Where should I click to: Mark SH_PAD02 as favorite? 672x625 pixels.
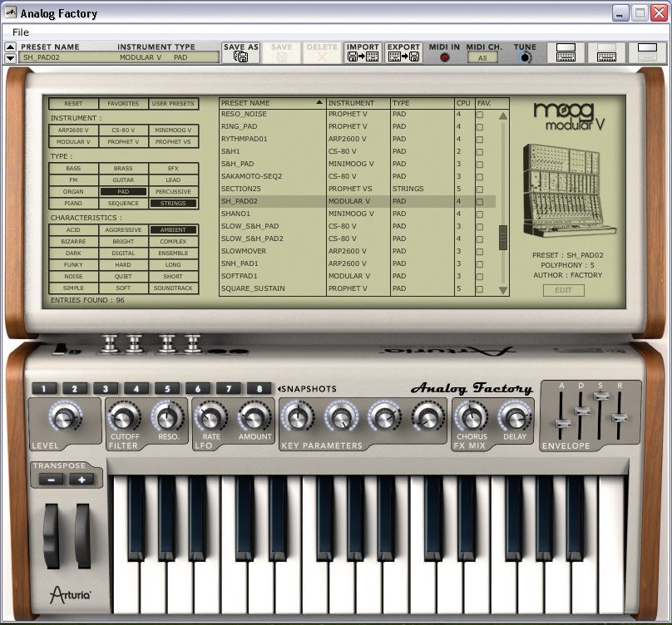click(x=480, y=202)
